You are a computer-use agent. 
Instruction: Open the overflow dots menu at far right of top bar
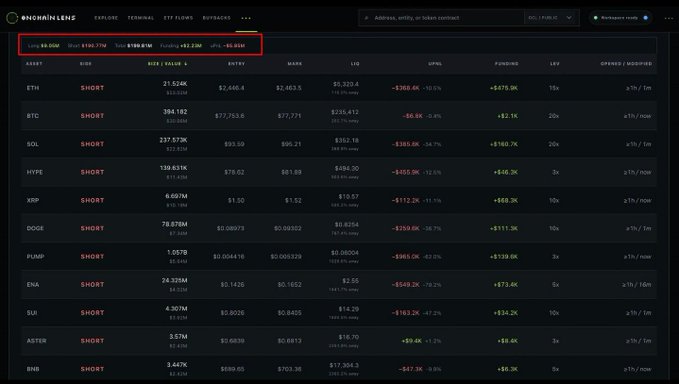pyautogui.click(x=669, y=18)
